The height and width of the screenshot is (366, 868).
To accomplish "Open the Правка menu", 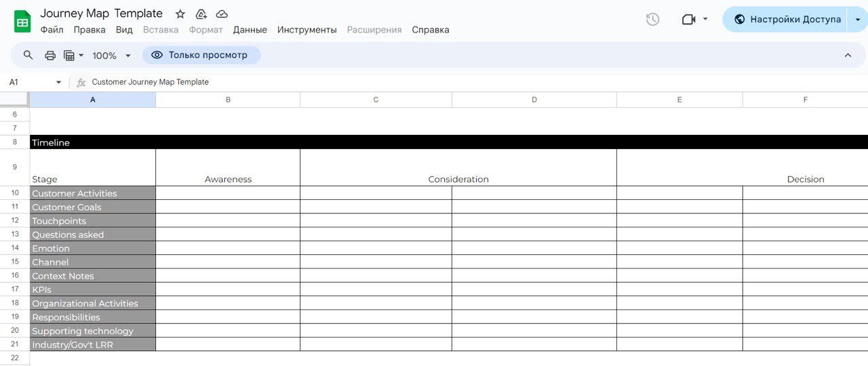I will tap(90, 30).
